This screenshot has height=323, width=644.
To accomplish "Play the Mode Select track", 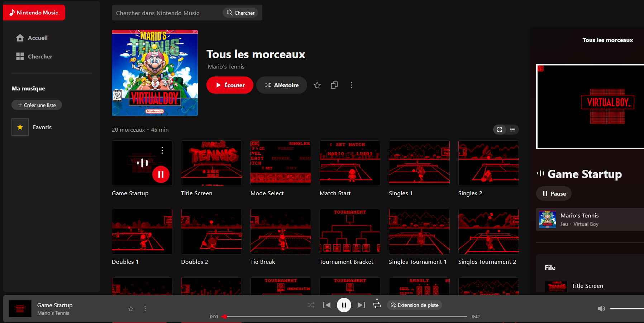I will (x=281, y=163).
